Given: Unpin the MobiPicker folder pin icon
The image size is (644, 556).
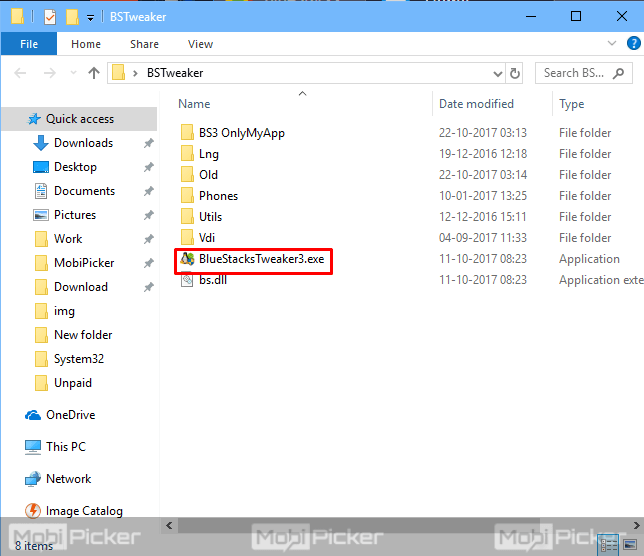Looking at the screenshot, I should tap(149, 263).
